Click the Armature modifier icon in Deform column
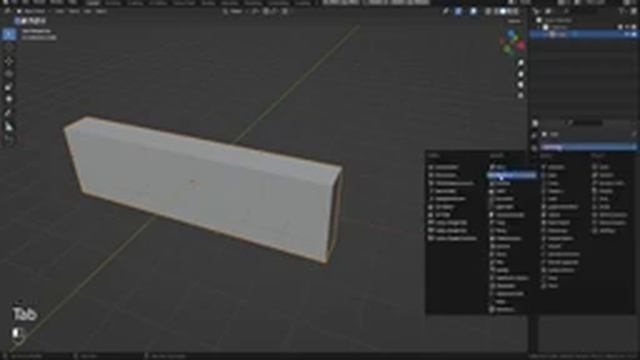Image resolution: width=640 pixels, height=360 pixels. [544, 167]
